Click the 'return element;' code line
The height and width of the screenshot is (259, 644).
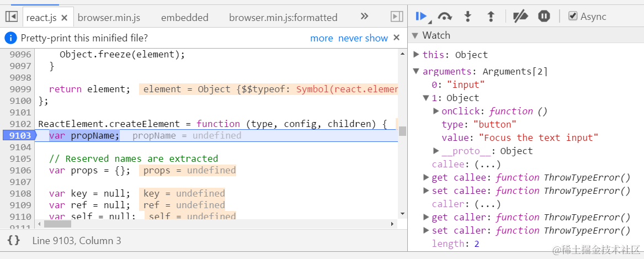[89, 89]
